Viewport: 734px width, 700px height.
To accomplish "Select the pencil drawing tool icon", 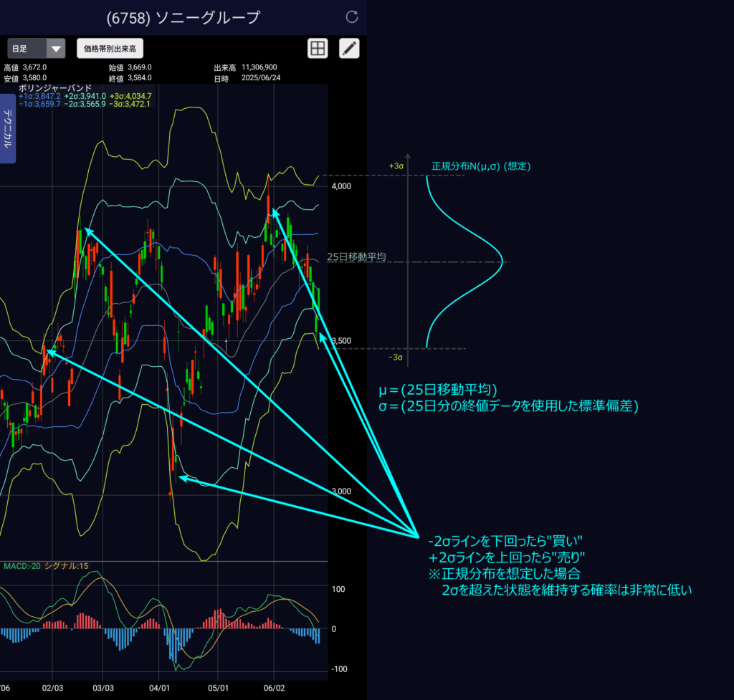I will coord(349,48).
